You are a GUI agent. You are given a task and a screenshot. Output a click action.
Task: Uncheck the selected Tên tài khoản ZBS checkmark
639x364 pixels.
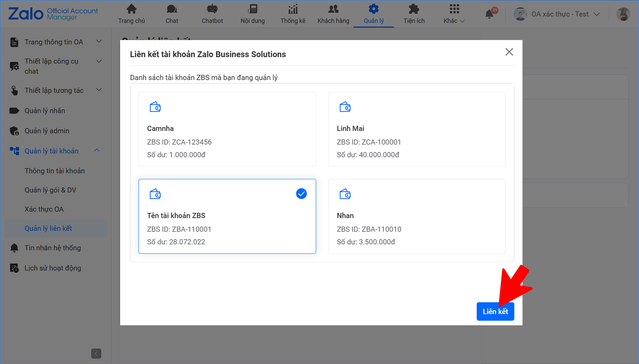301,194
